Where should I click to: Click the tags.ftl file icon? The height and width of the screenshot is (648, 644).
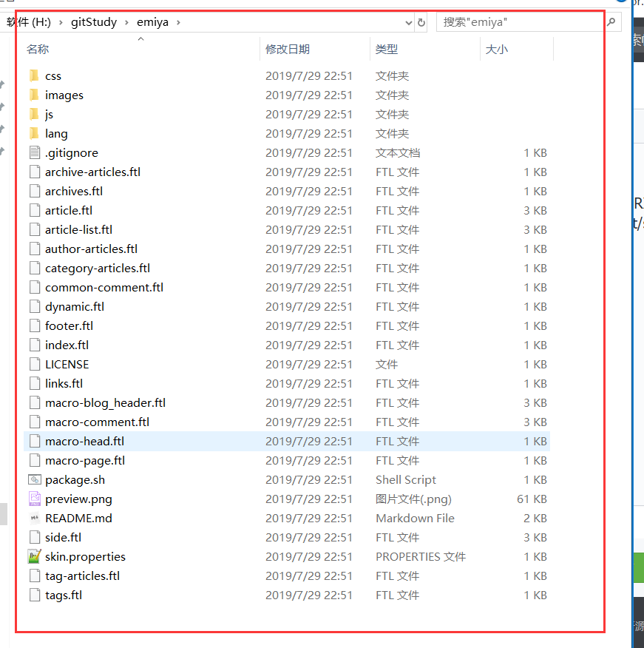tap(35, 595)
